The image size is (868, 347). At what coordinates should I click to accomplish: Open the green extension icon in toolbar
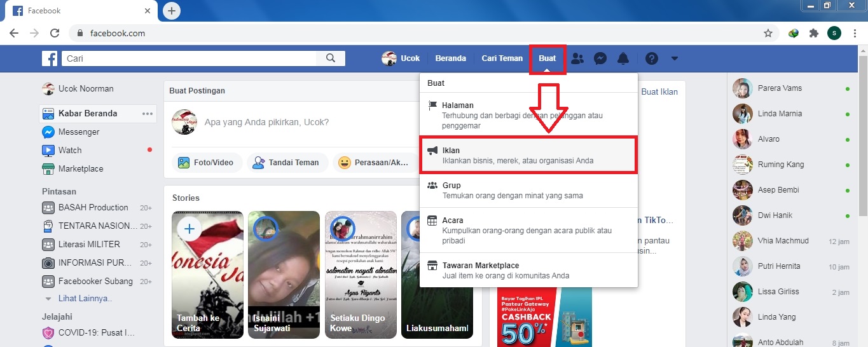point(793,33)
